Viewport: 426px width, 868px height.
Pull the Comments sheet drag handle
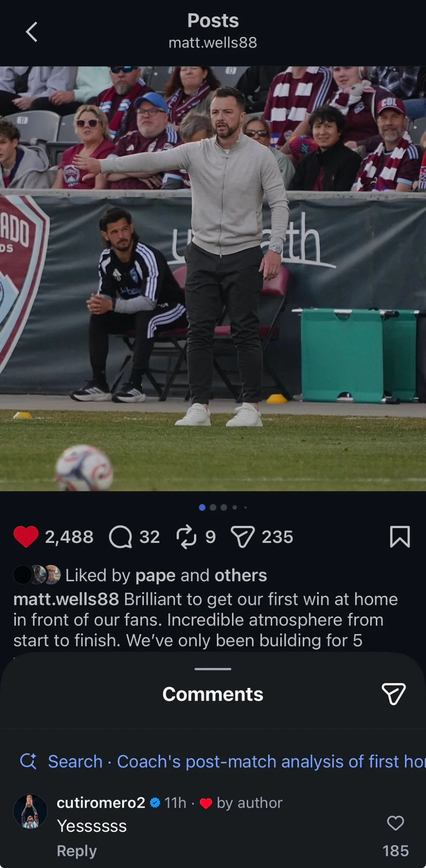(213, 669)
